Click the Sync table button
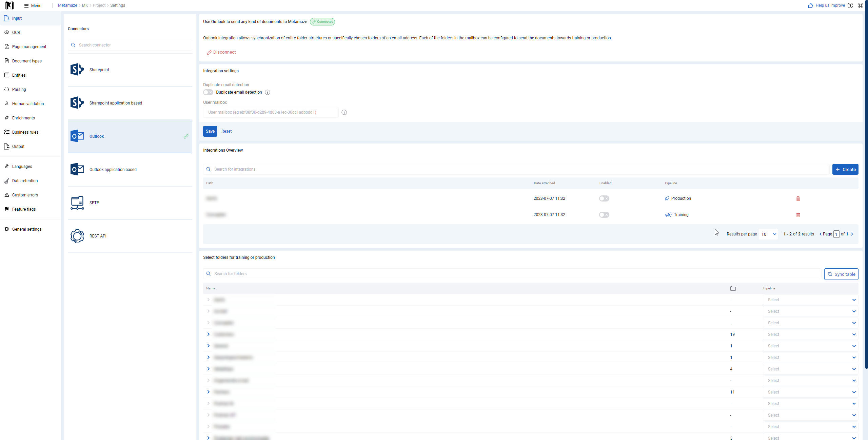This screenshot has width=868, height=440. [841, 274]
